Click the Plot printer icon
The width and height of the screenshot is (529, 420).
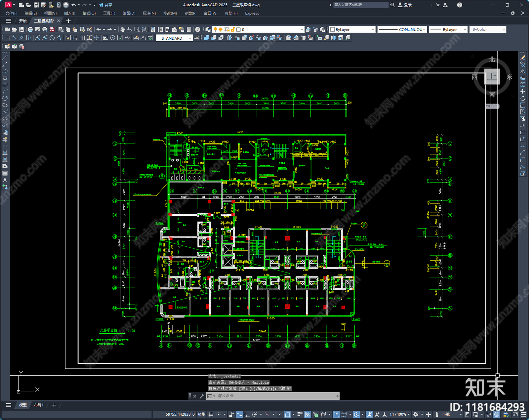(x=31, y=29)
